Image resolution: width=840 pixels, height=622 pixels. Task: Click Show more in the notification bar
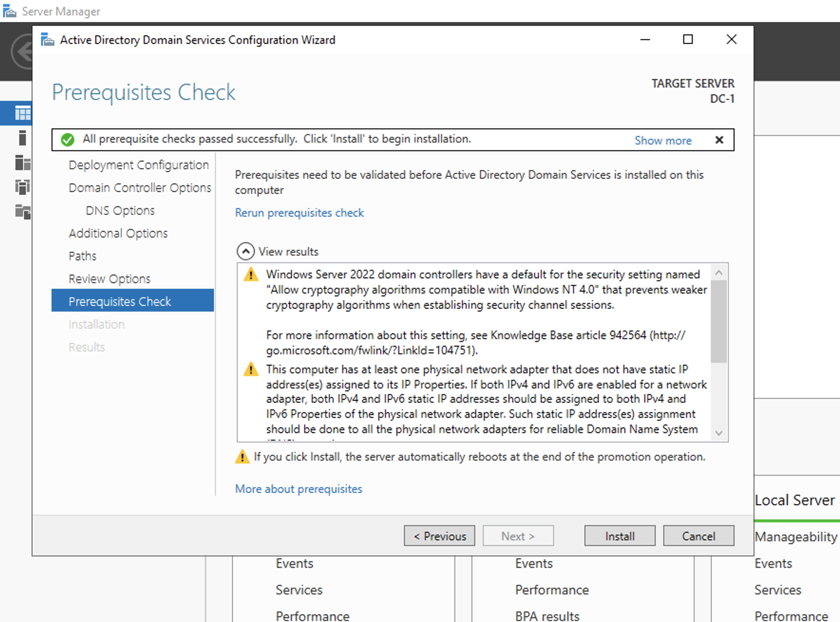[x=663, y=141]
